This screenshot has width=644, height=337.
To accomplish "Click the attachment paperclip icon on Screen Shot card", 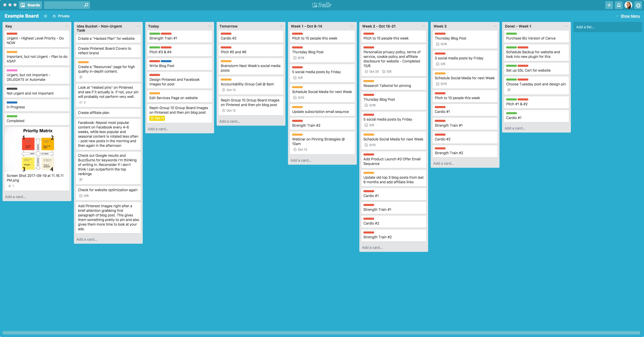I will pyautogui.click(x=9, y=186).
